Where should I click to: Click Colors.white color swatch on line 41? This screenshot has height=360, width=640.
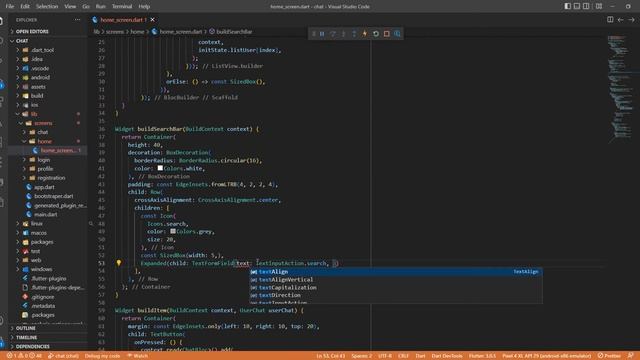[160, 168]
